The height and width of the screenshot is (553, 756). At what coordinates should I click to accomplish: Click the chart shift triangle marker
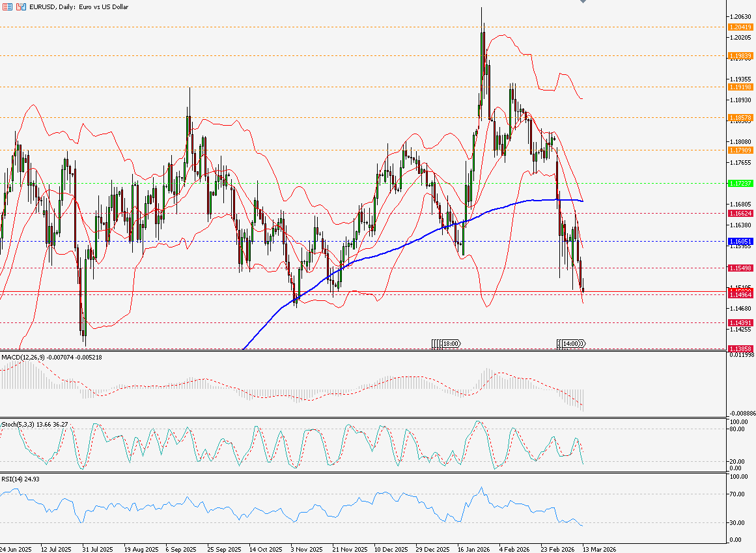583,2
